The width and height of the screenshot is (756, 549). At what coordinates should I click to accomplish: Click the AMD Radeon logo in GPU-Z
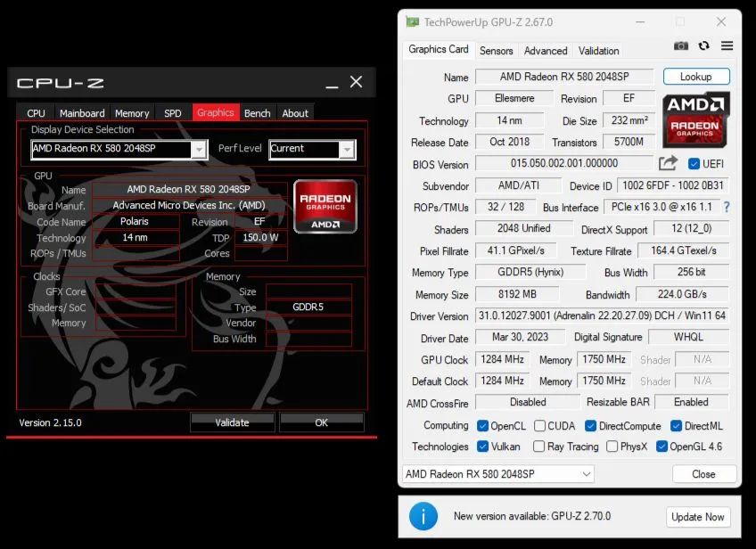click(694, 120)
